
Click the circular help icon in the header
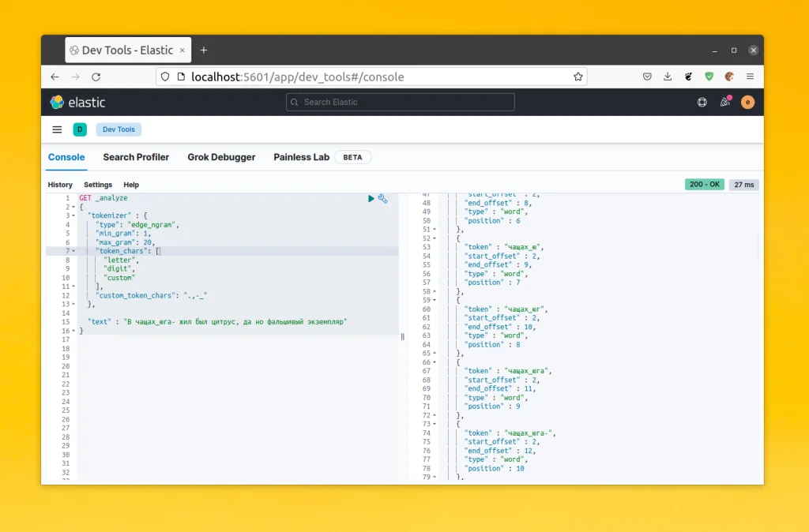click(x=701, y=102)
